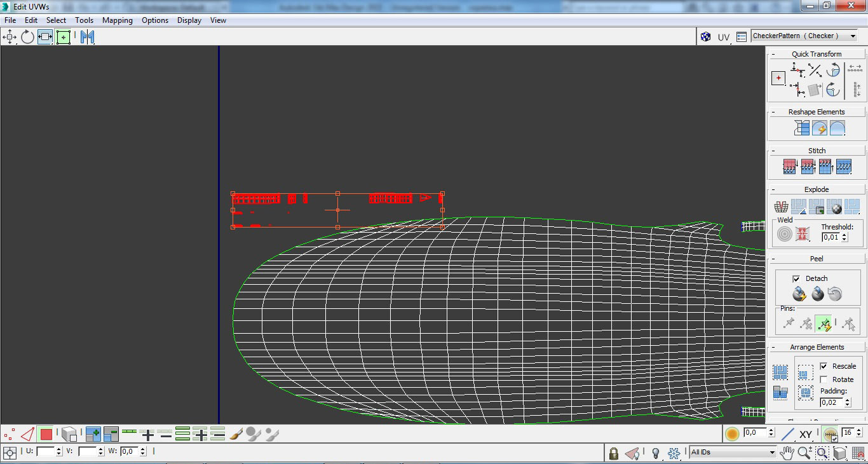
Task: Click Pack Normalize in Arrange Elements
Action: pyautogui.click(x=805, y=373)
